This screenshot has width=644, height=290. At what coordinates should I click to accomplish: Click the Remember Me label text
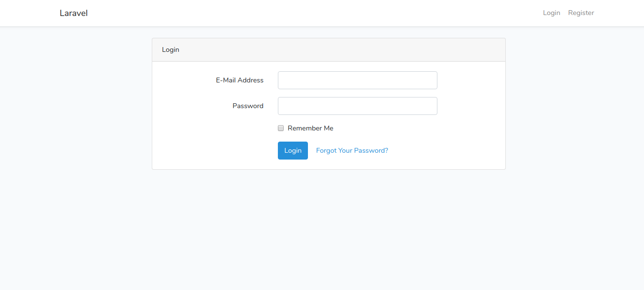310,128
